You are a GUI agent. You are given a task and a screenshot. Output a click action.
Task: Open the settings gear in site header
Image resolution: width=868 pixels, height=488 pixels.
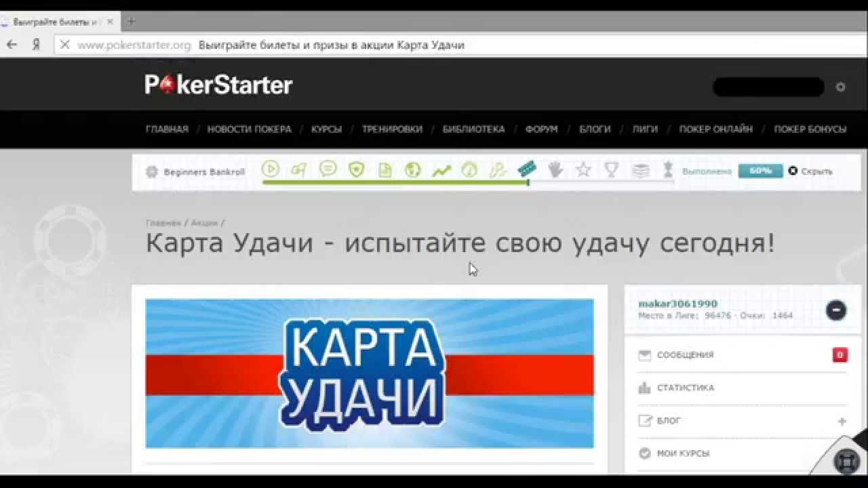click(x=840, y=87)
